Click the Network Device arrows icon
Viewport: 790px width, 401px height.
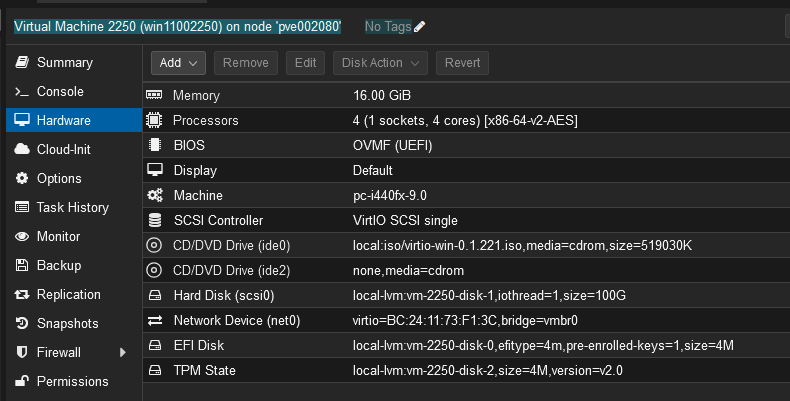click(155, 320)
